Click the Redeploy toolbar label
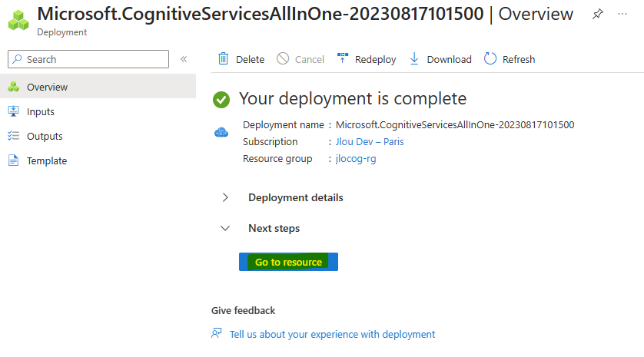This screenshot has height=357, width=644. (375, 60)
